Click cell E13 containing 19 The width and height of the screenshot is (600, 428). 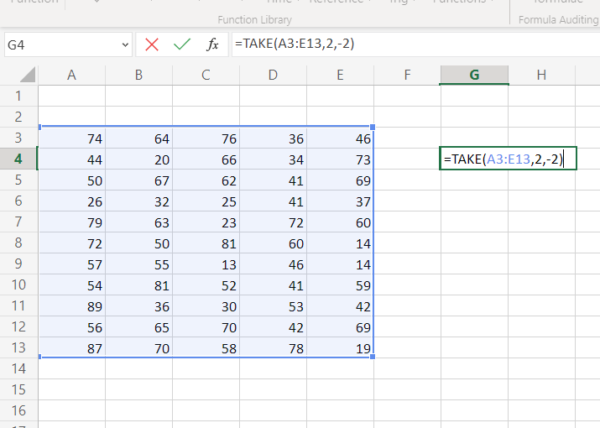pos(340,348)
